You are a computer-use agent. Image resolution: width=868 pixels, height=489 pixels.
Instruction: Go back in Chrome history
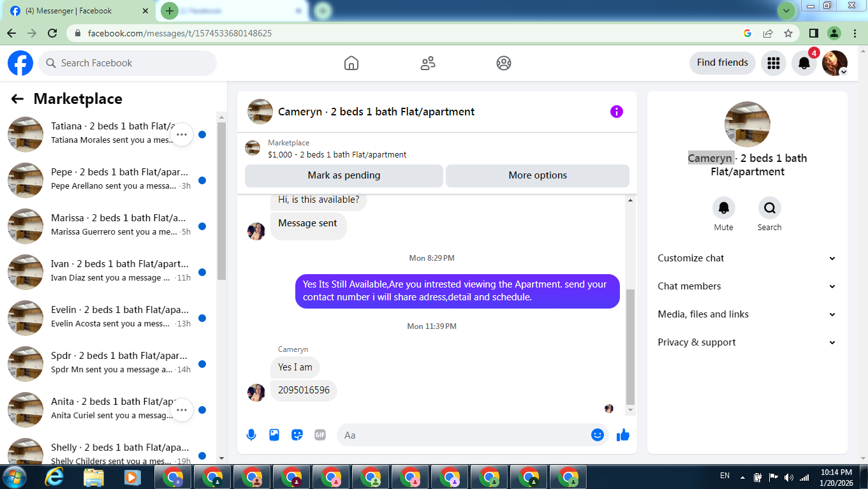(11, 33)
